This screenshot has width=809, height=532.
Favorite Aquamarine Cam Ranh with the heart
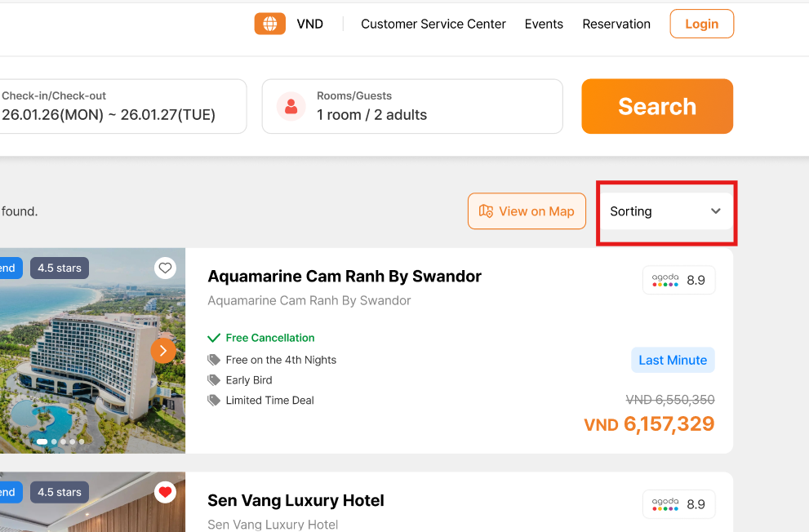165,268
